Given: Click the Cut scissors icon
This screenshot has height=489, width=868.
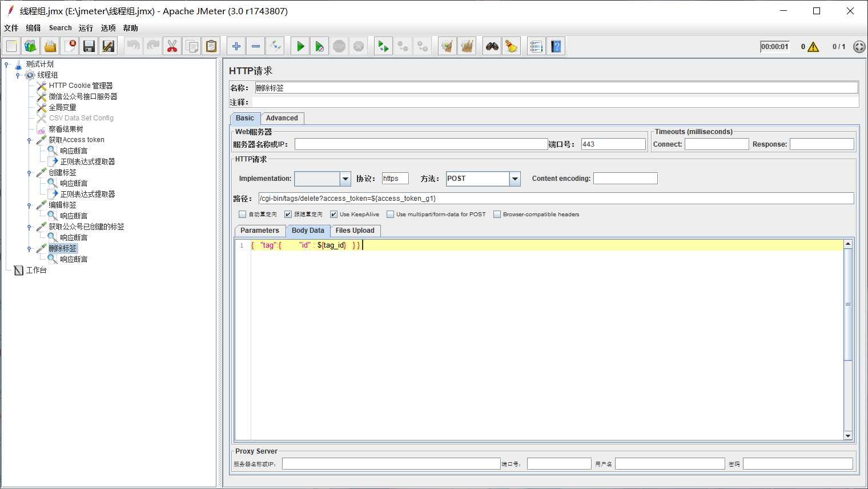Looking at the screenshot, I should tap(172, 46).
